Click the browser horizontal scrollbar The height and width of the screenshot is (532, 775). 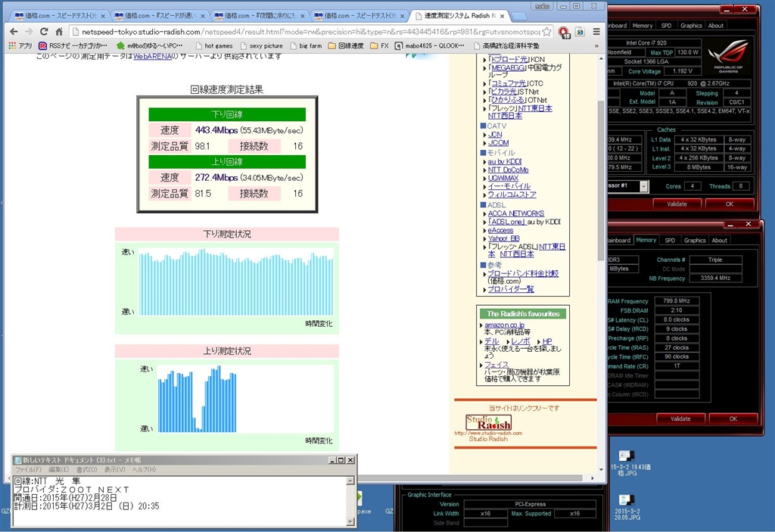tap(469, 478)
